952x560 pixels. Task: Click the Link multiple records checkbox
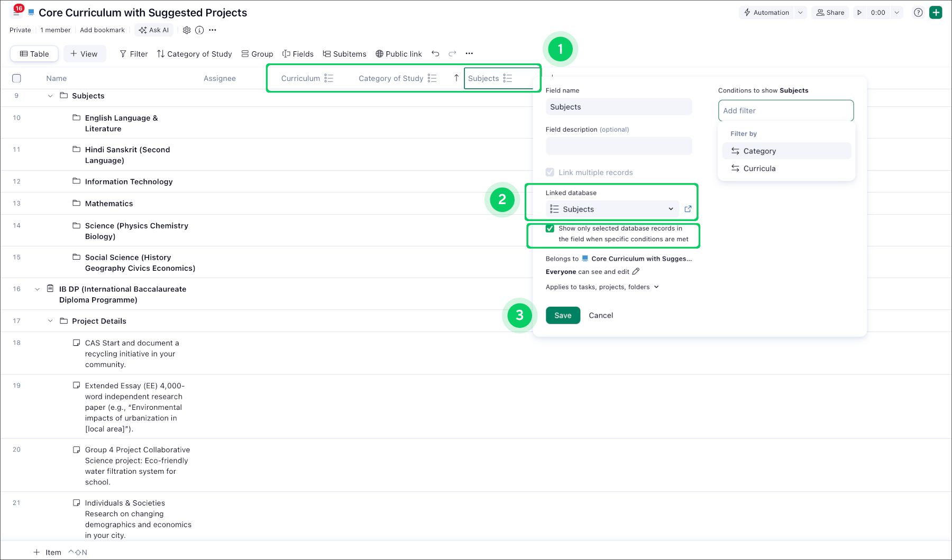coord(550,172)
